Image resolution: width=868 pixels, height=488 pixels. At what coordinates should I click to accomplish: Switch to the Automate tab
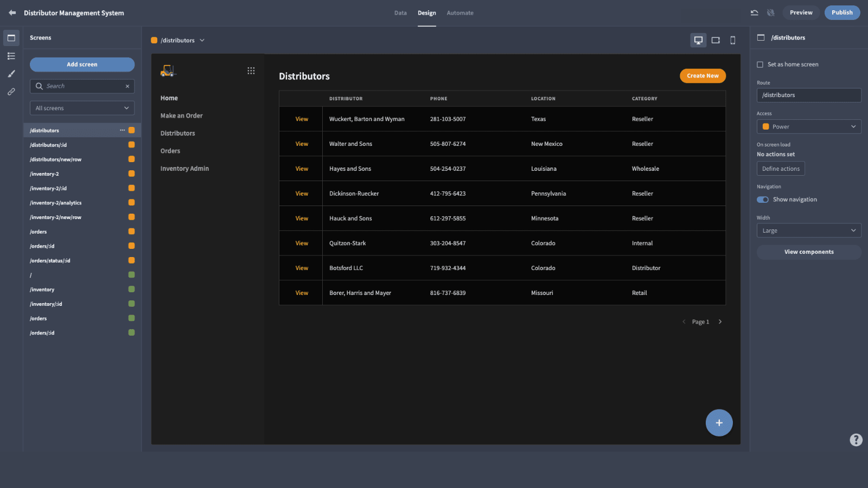(460, 13)
